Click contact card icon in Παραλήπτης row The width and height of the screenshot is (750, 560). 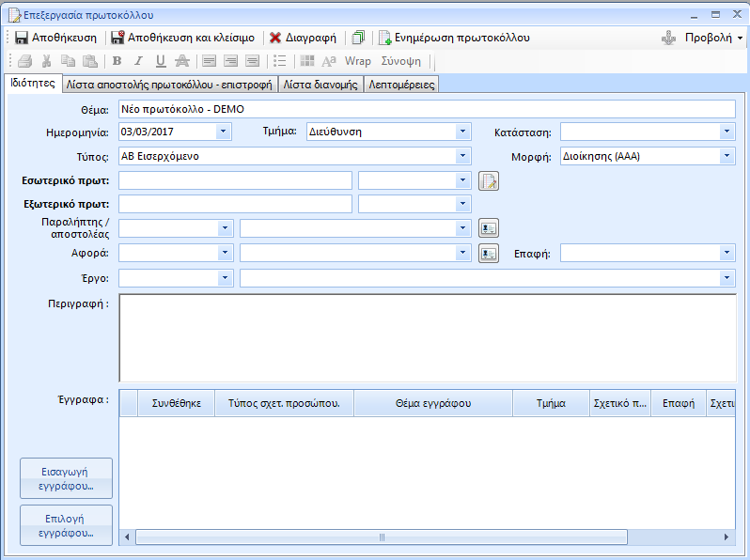pyautogui.click(x=488, y=227)
